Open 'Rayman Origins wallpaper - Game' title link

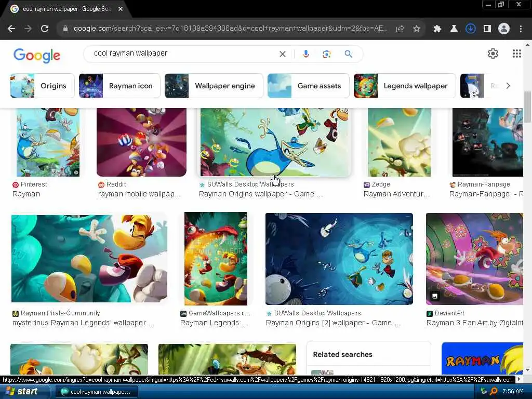[x=261, y=194]
